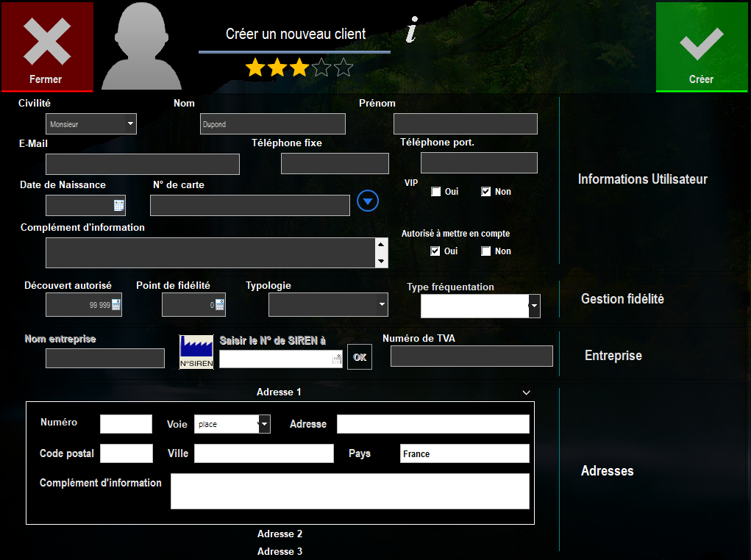Screen dimensions: 751x560
Task: Expand the Adresse 3 section
Action: point(280,551)
